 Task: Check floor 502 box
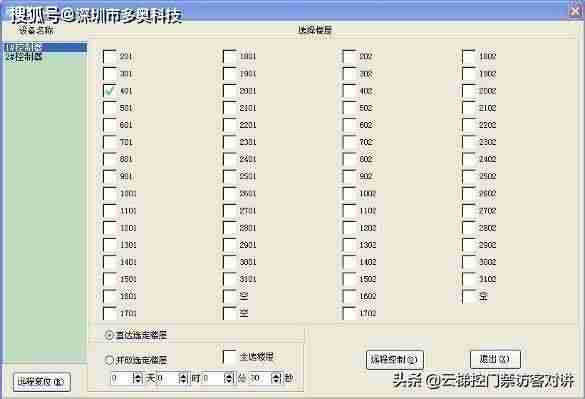click(349, 108)
